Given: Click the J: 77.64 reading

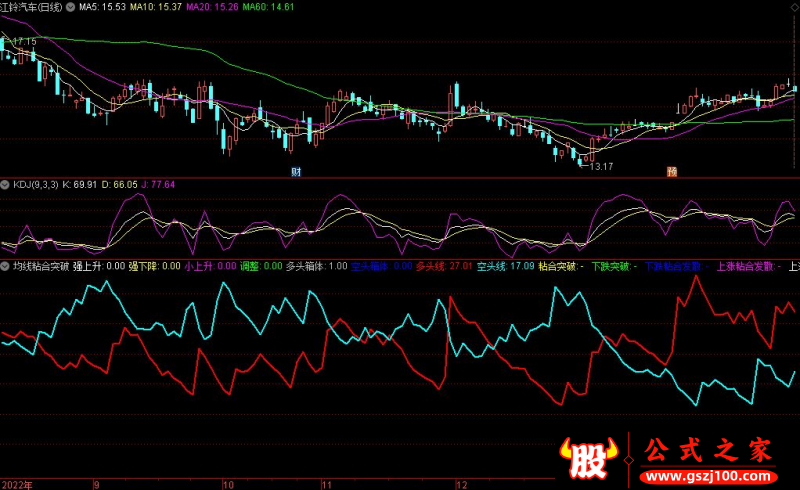Looking at the screenshot, I should pyautogui.click(x=158, y=185).
